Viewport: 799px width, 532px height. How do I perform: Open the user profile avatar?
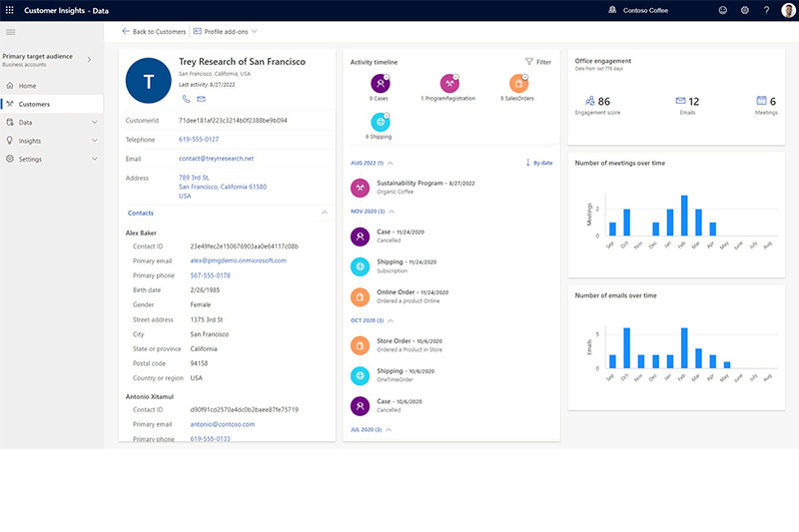(x=788, y=10)
